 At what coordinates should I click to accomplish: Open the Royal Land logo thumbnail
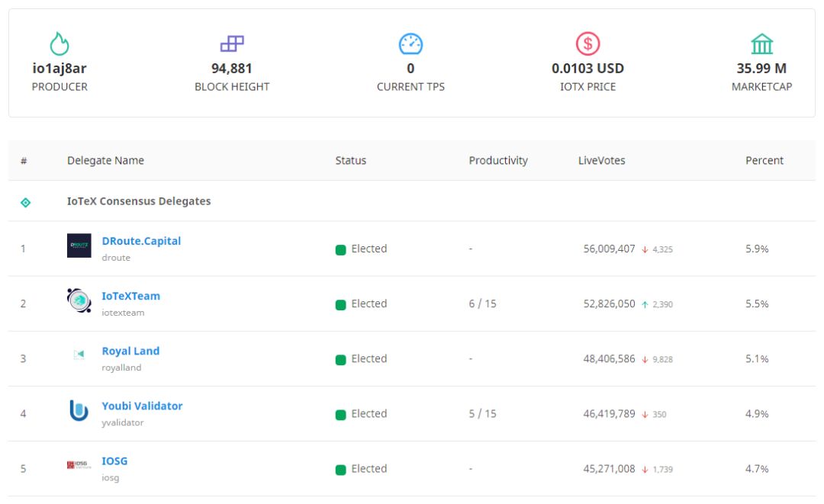[x=79, y=355]
